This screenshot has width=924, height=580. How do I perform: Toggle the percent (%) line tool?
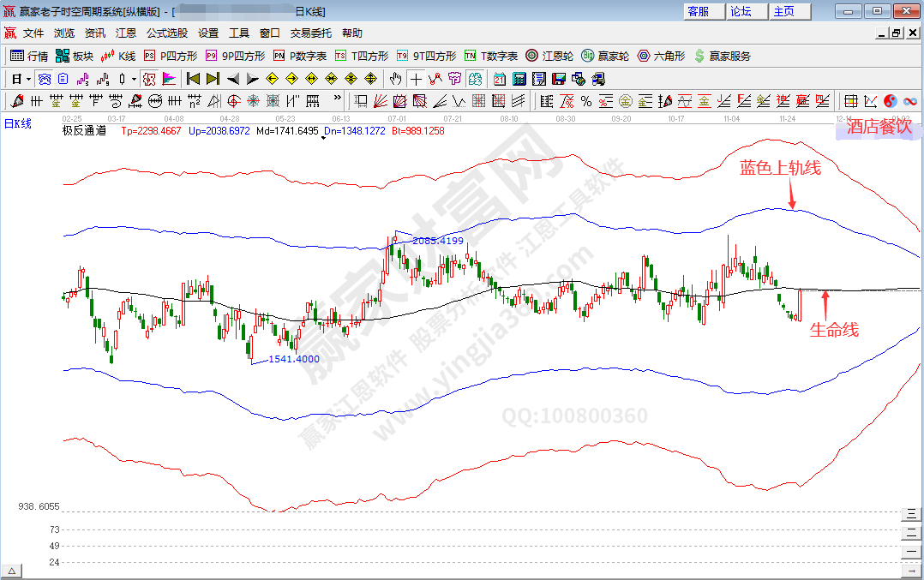pyautogui.click(x=585, y=101)
